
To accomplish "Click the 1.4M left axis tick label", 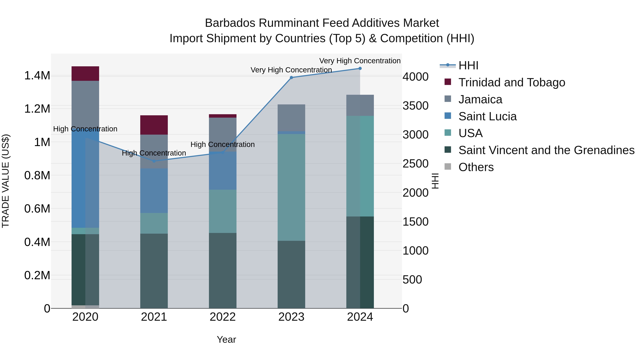I will click(x=37, y=75).
